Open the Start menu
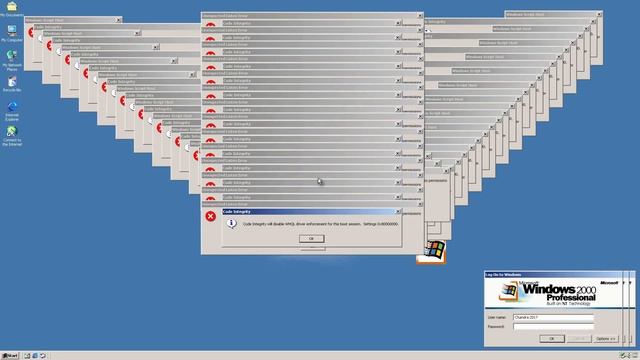 tap(10, 356)
